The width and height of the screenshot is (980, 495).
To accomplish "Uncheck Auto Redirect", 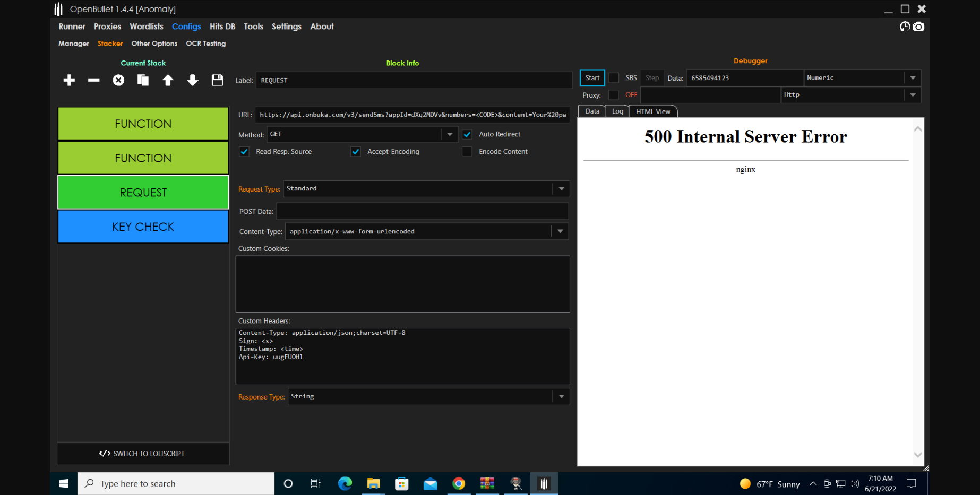I will click(467, 134).
